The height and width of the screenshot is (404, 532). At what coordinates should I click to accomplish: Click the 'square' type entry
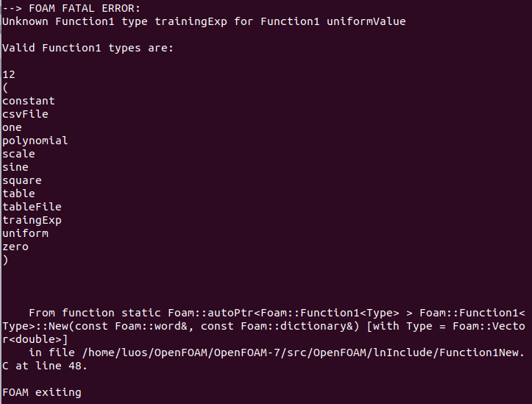point(22,180)
